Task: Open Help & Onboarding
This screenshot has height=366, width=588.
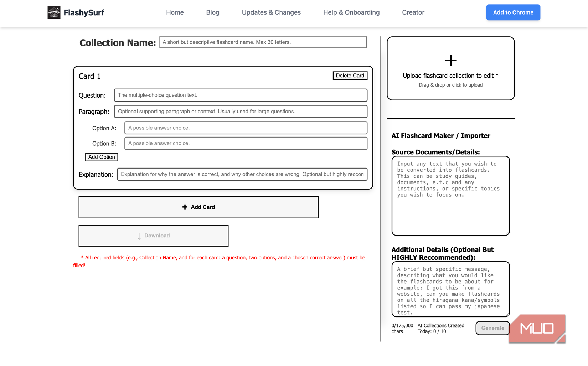Action: pyautogui.click(x=351, y=12)
